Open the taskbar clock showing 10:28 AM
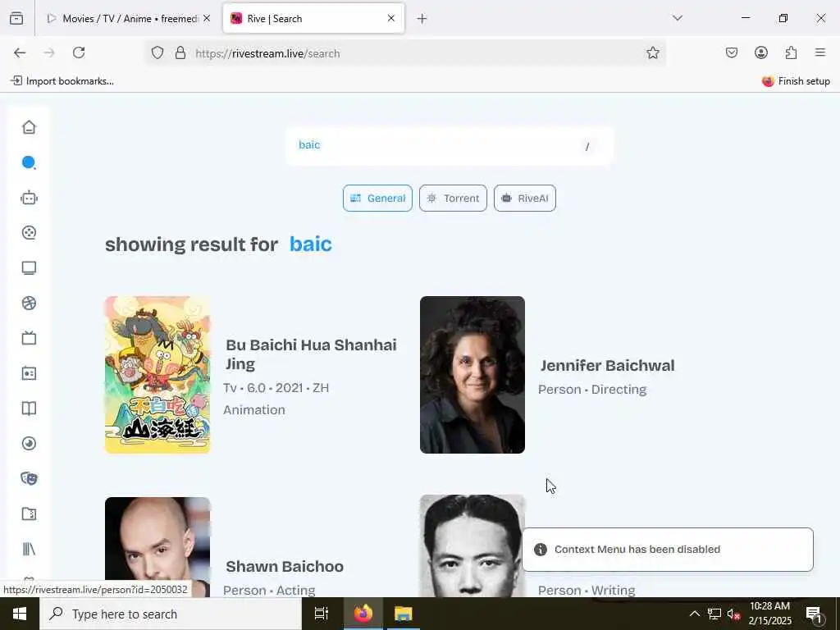This screenshot has width=840, height=630. pos(769,614)
